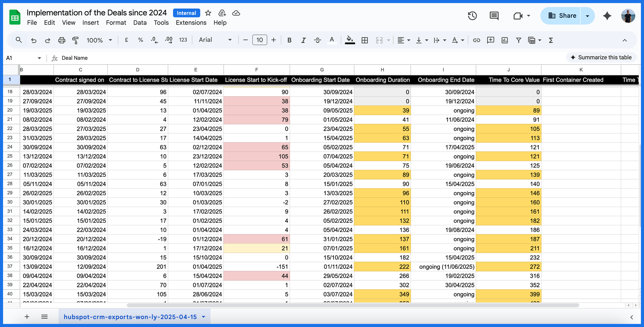Click the borders grid icon
Screen dimensions: 644x327
tap(364, 40)
